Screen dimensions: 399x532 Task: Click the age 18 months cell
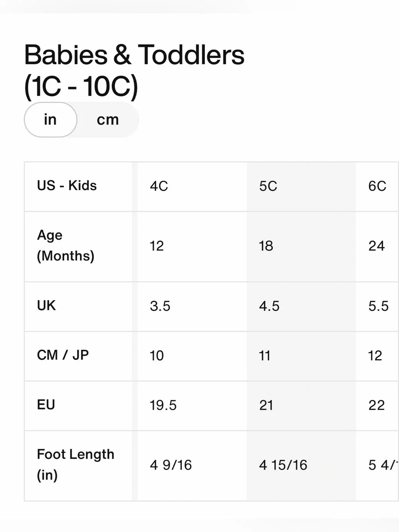pyautogui.click(x=266, y=246)
